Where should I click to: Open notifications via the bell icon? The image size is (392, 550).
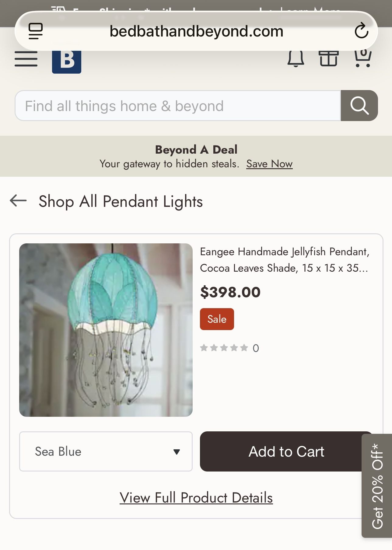[296, 59]
